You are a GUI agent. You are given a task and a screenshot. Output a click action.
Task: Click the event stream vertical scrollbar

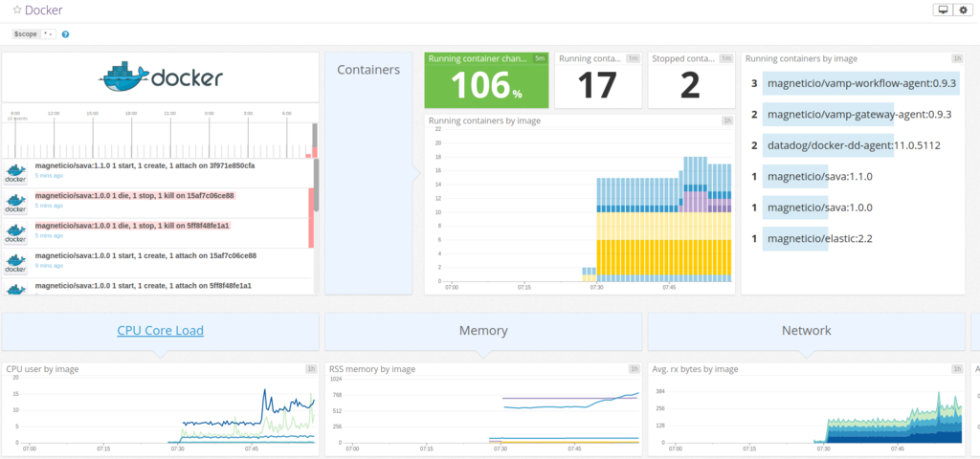click(316, 185)
